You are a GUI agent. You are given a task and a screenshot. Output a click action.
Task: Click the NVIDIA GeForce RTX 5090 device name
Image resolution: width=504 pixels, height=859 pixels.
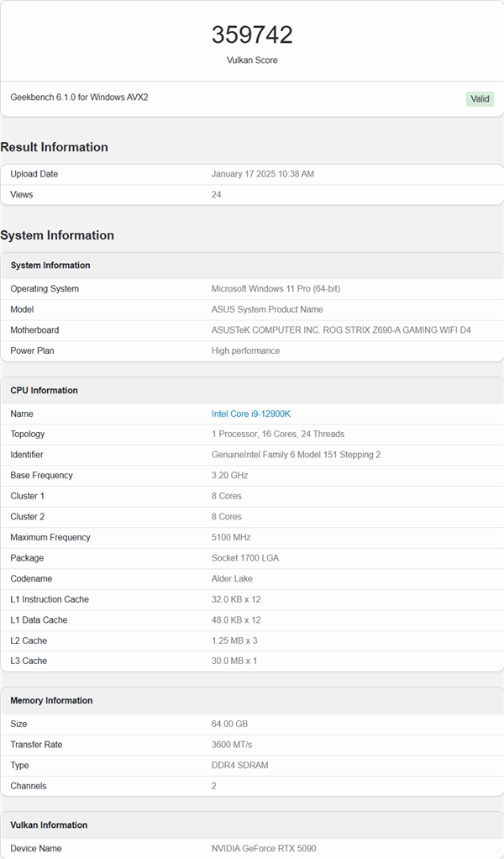[x=264, y=848]
